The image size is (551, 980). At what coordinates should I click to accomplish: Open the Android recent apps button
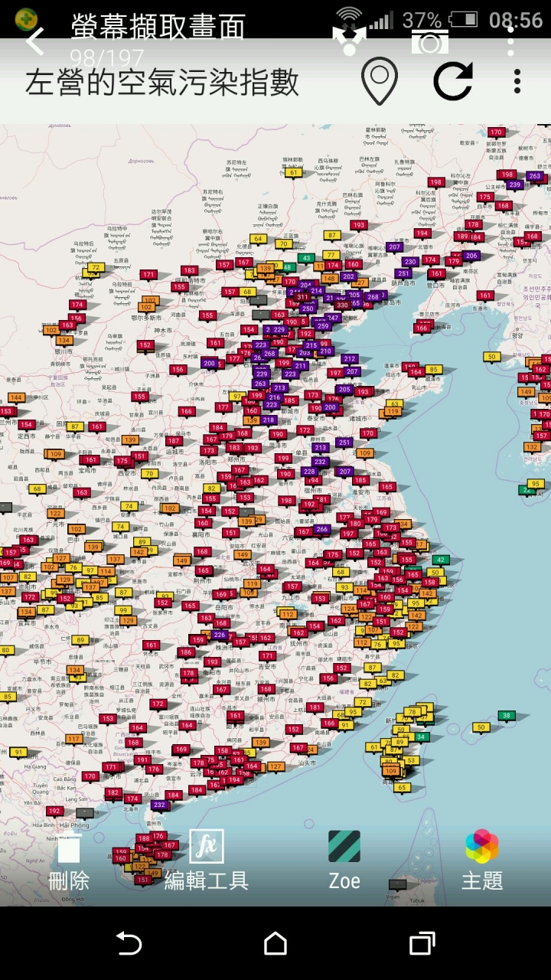(x=422, y=943)
